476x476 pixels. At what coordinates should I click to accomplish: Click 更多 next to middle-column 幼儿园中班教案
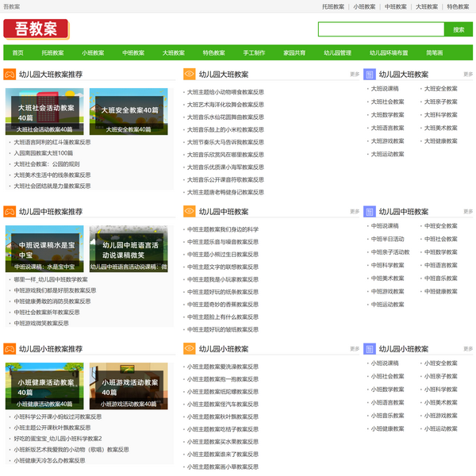[x=355, y=212]
